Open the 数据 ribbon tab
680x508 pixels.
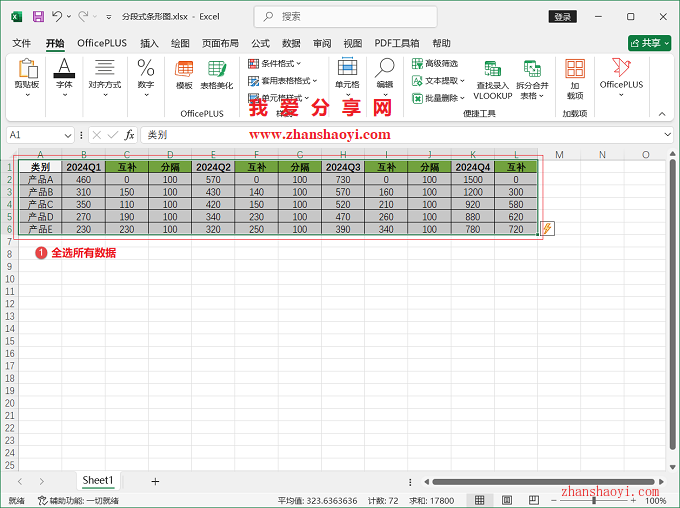291,44
